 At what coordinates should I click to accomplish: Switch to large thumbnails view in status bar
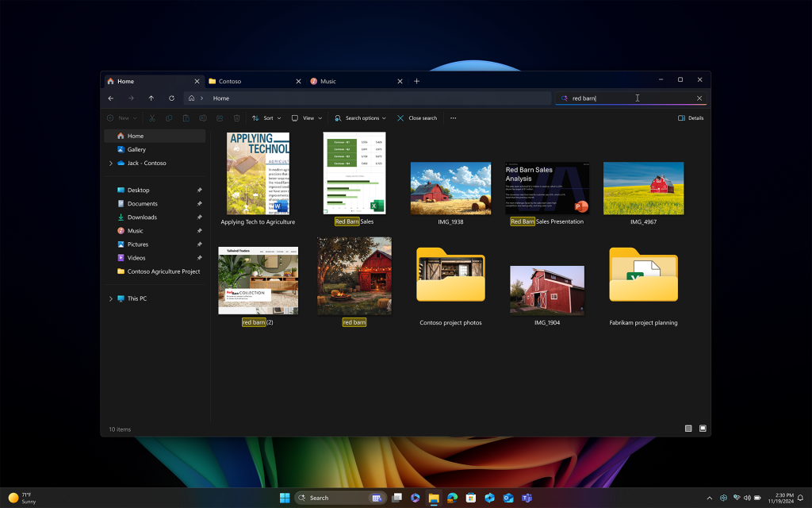702,429
